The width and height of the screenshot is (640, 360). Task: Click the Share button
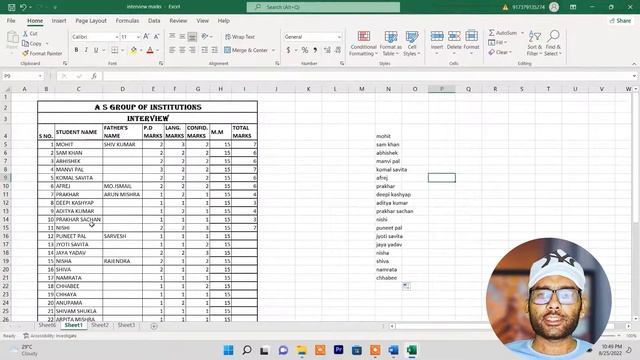(x=620, y=20)
